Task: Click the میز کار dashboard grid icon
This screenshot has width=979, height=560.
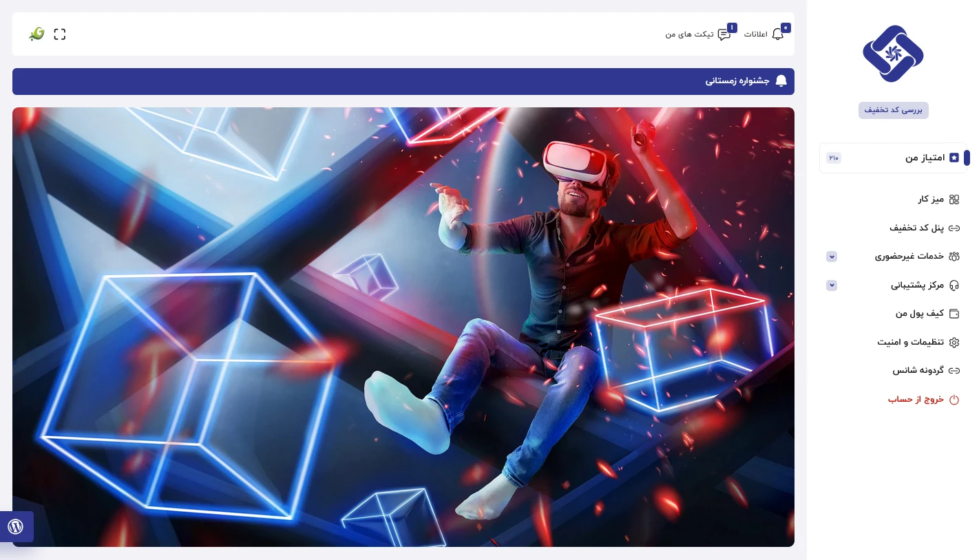Action: [x=954, y=200]
